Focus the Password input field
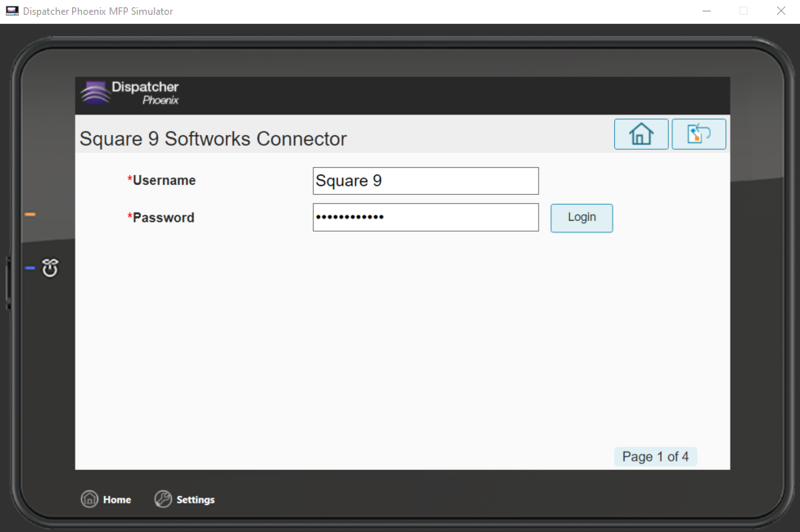The height and width of the screenshot is (532, 800). click(x=426, y=217)
